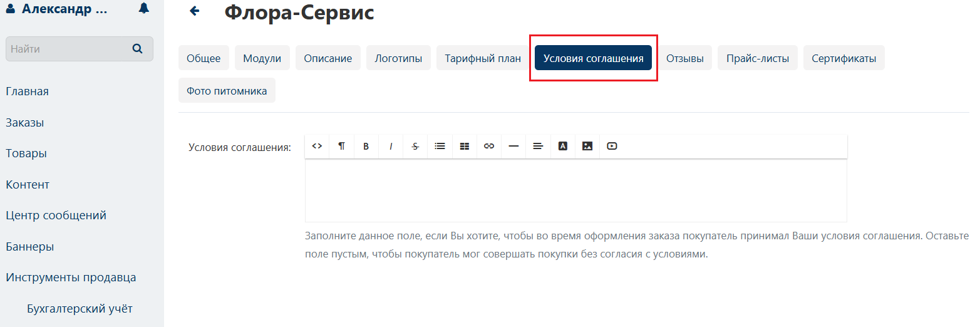
Task: Open the Сертификаты tab
Action: click(844, 58)
